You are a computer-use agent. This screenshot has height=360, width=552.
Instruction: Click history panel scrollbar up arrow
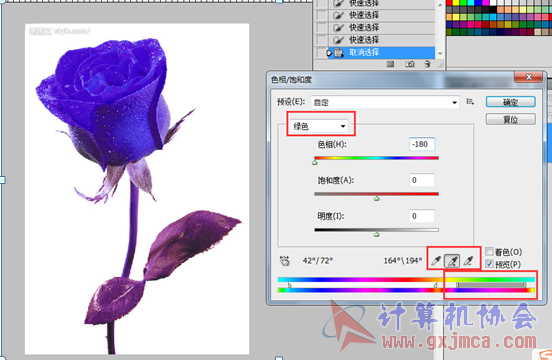(x=440, y=5)
